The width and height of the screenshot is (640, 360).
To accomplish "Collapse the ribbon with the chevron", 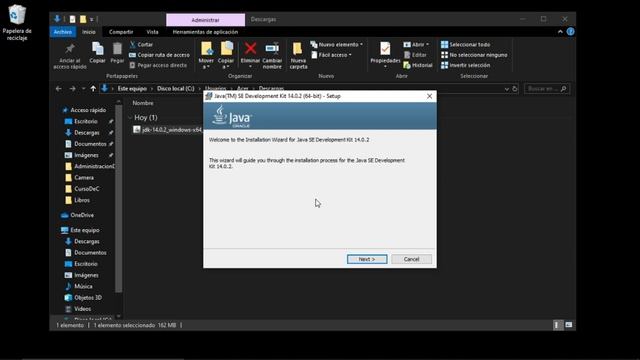I will tap(560, 32).
